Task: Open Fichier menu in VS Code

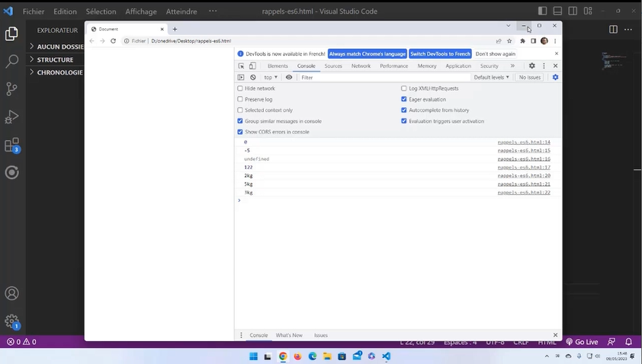Action: (x=34, y=11)
